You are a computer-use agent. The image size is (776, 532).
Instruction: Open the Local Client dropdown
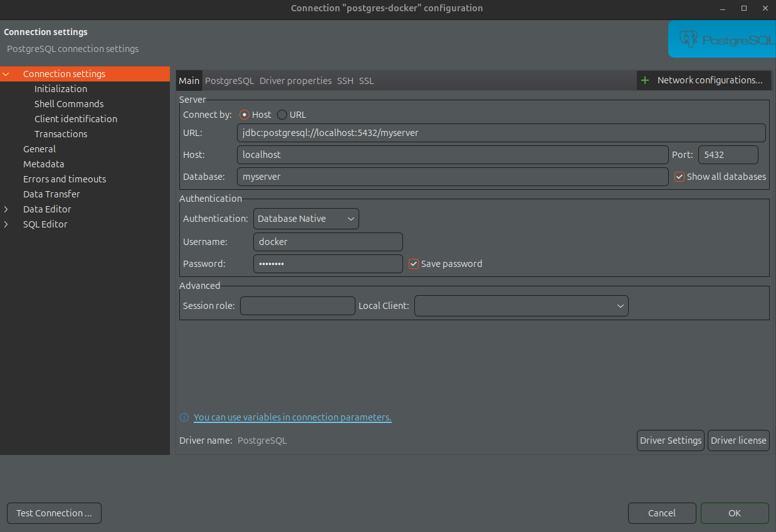point(521,306)
